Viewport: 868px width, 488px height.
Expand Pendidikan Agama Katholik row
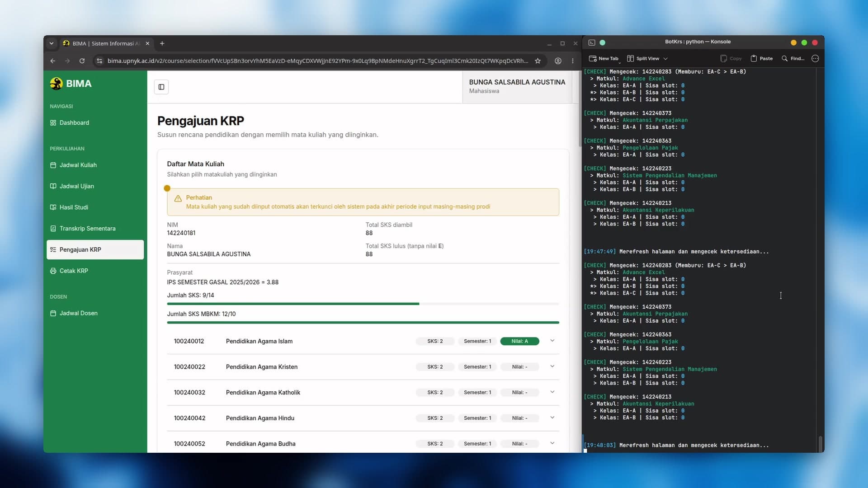[552, 392]
